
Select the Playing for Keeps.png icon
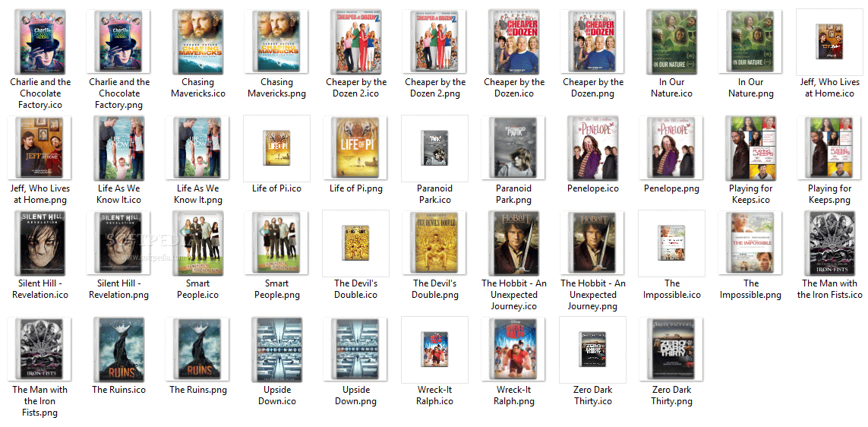point(829,147)
